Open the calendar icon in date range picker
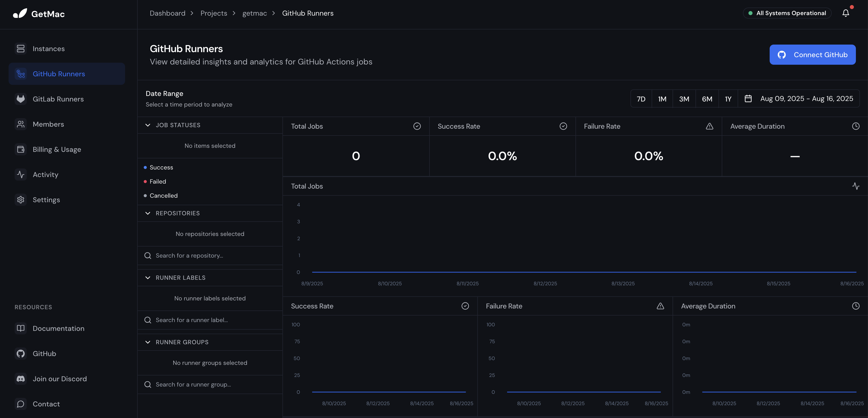This screenshot has height=418, width=868. 748,98
